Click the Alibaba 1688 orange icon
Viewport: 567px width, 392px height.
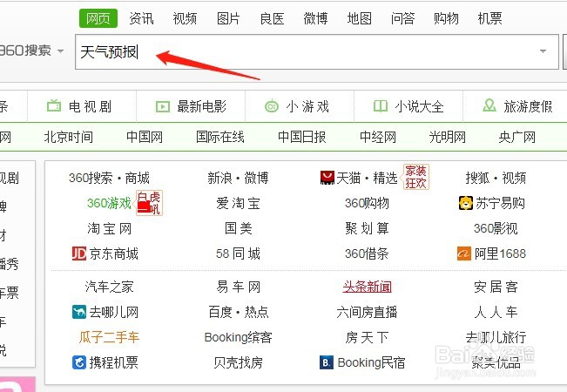464,253
